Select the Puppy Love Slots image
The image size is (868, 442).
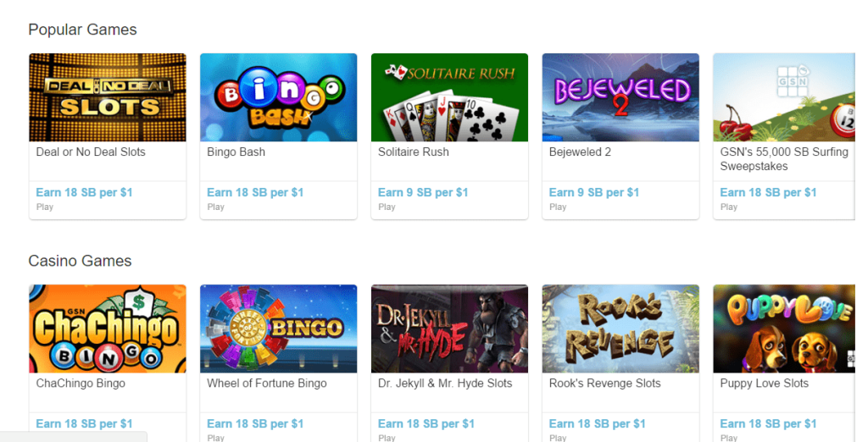click(784, 329)
